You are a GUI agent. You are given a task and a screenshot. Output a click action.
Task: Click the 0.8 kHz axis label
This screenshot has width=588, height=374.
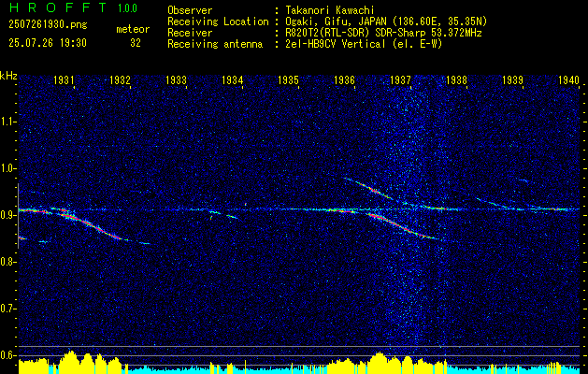click(7, 262)
